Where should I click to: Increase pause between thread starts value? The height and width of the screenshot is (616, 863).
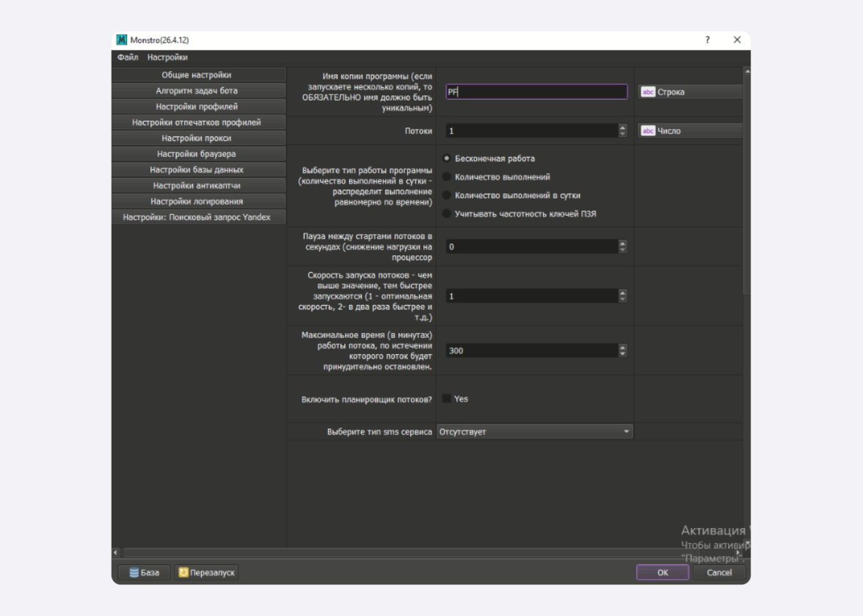622,243
